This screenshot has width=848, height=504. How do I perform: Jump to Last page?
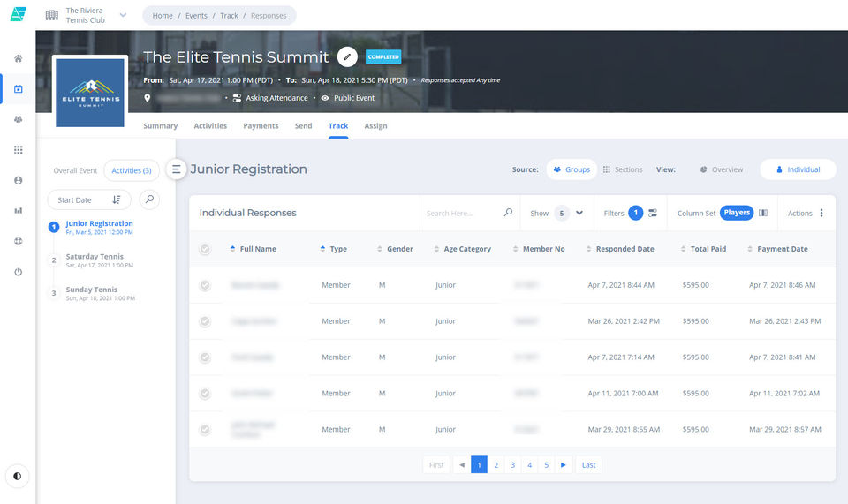[588, 464]
